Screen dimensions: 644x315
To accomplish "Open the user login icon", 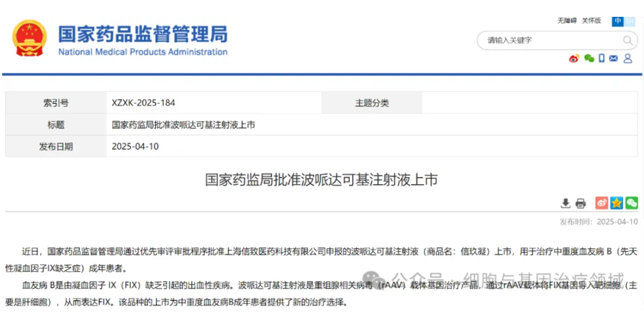I will coord(627,58).
